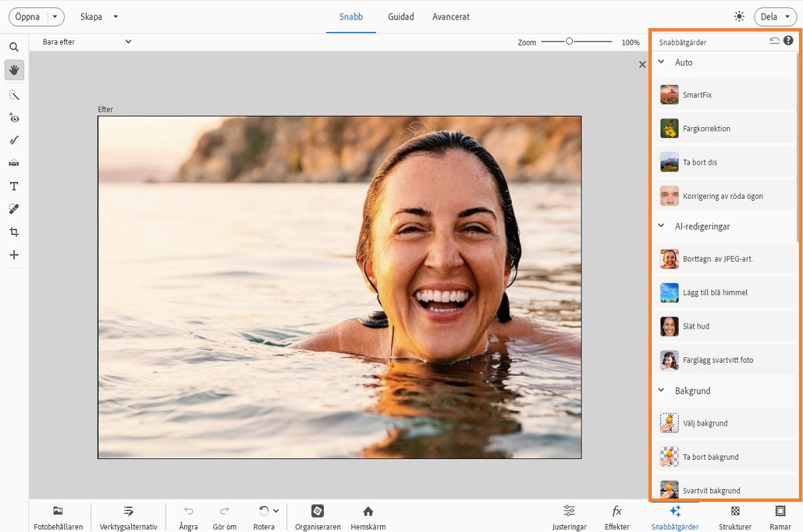
Task: Select the Zoom magnifier tool
Action: point(14,47)
